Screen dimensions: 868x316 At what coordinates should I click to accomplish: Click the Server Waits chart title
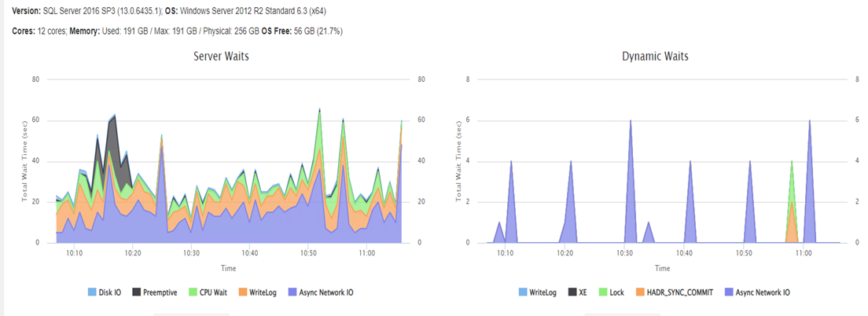pyautogui.click(x=221, y=57)
